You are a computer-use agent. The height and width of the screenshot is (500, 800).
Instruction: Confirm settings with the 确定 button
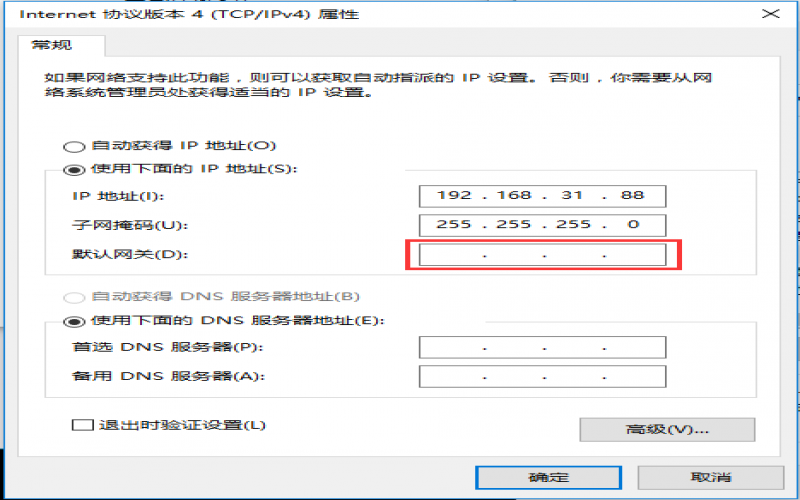(x=547, y=477)
